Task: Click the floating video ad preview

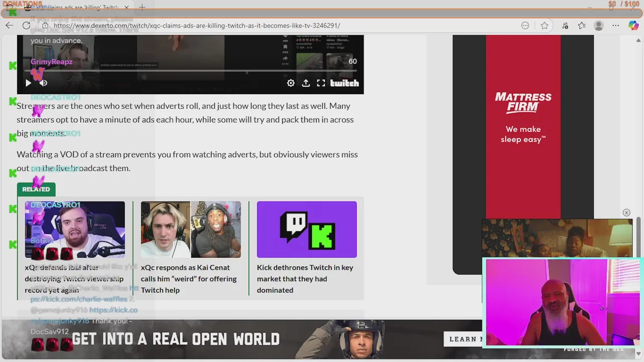Action: [557, 238]
